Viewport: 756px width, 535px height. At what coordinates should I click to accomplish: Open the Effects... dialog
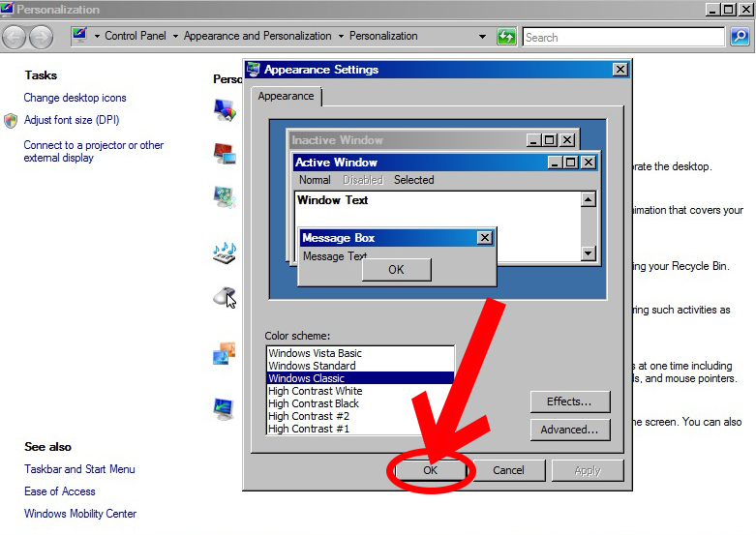point(569,401)
